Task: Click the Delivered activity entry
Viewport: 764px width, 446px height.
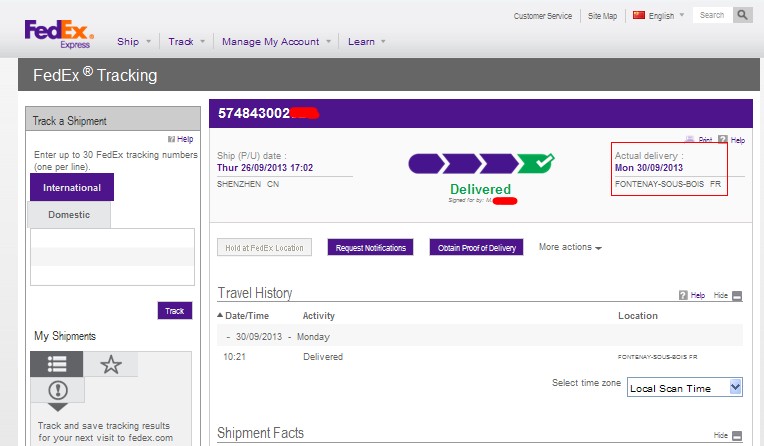Action: [323, 357]
